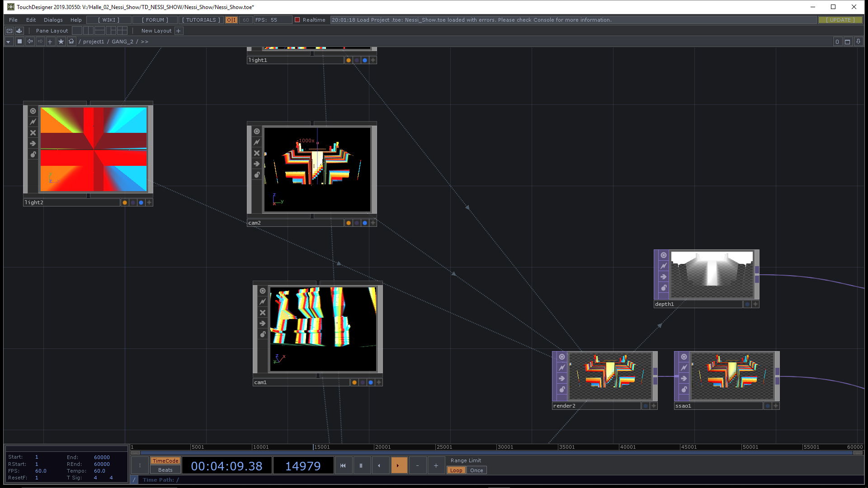Click the UPDATE button

pos(840,20)
